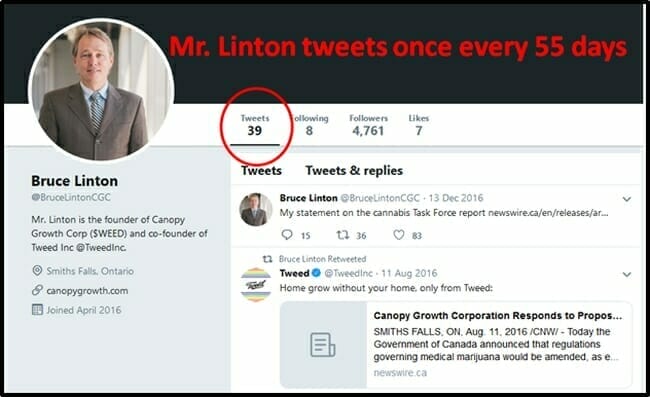Click the document icon in the link card
This screenshot has width=650, height=397.
[323, 344]
